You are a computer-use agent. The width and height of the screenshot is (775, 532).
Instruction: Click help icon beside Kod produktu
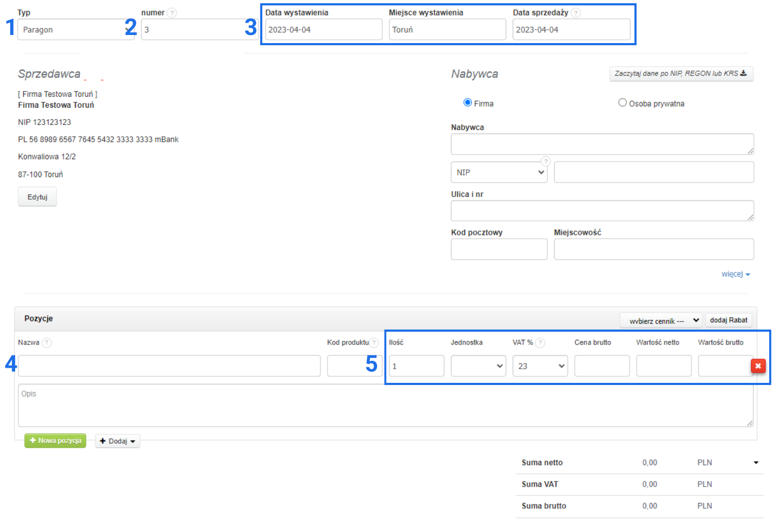[374, 343]
